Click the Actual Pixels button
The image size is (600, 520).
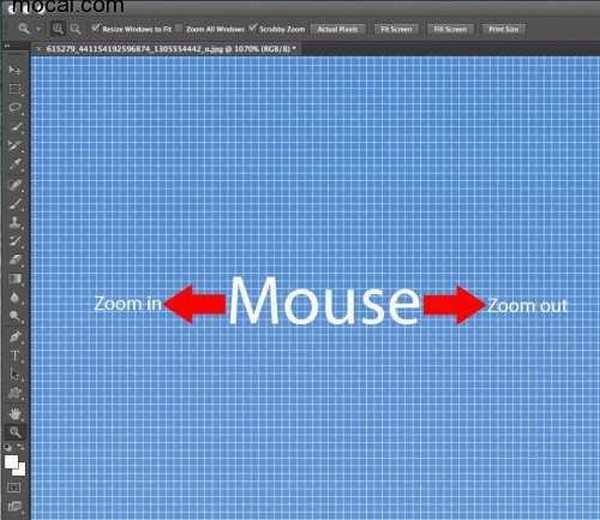click(337, 29)
